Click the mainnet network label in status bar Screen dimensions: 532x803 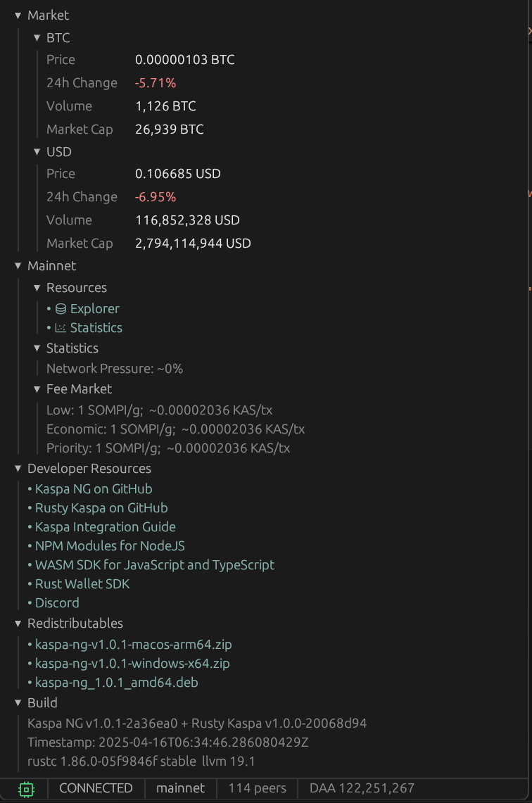[x=180, y=788]
